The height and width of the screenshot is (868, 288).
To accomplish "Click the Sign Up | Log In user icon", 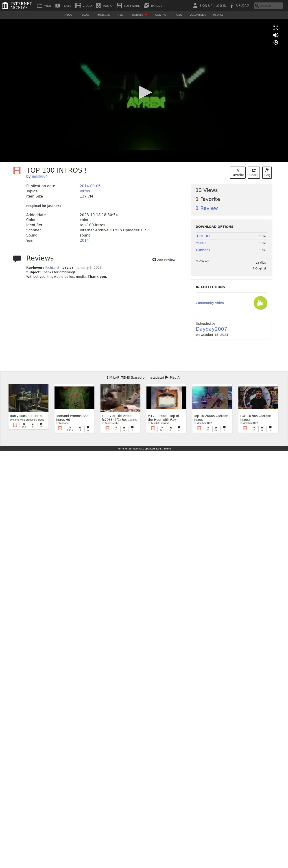I will click(x=195, y=5).
